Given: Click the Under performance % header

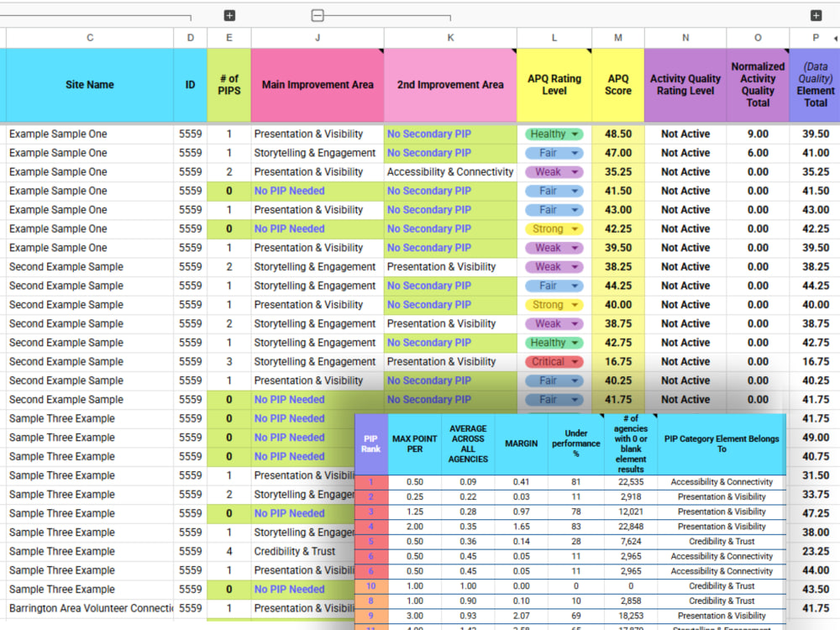Looking at the screenshot, I should point(576,444).
